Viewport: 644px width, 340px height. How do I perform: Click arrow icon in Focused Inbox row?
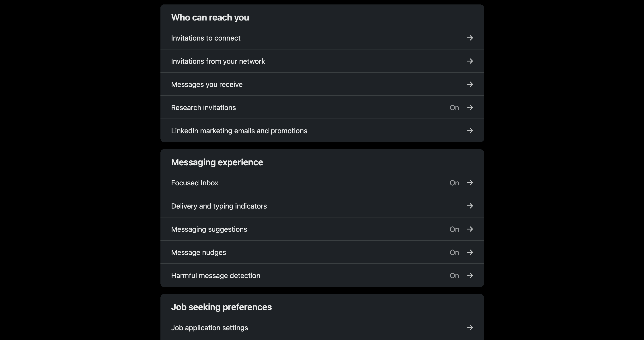coord(470,183)
